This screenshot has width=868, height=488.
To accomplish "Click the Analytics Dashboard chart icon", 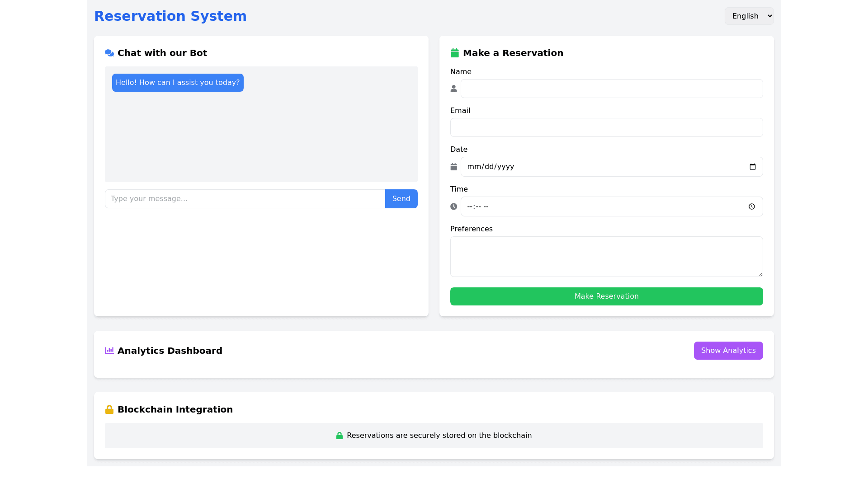I will click(109, 351).
